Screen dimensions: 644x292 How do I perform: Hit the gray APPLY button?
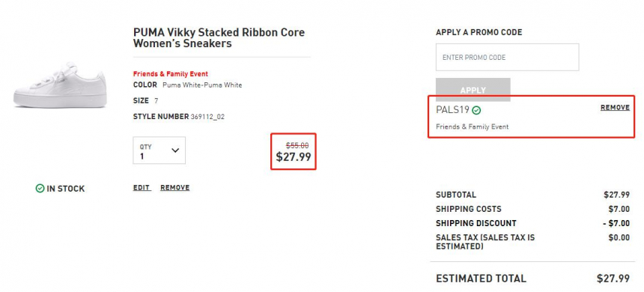pyautogui.click(x=473, y=90)
